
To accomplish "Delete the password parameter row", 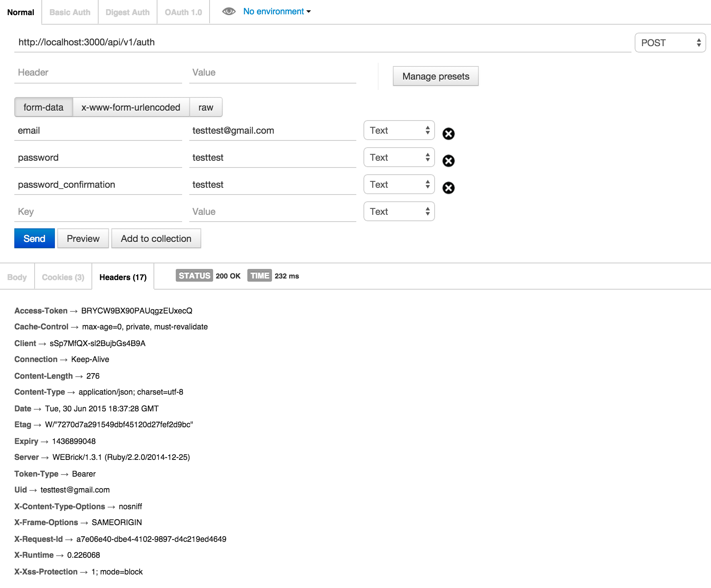I will (449, 161).
